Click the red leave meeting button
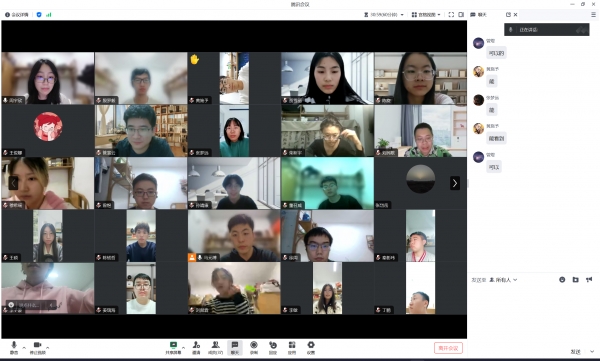 pyautogui.click(x=448, y=348)
